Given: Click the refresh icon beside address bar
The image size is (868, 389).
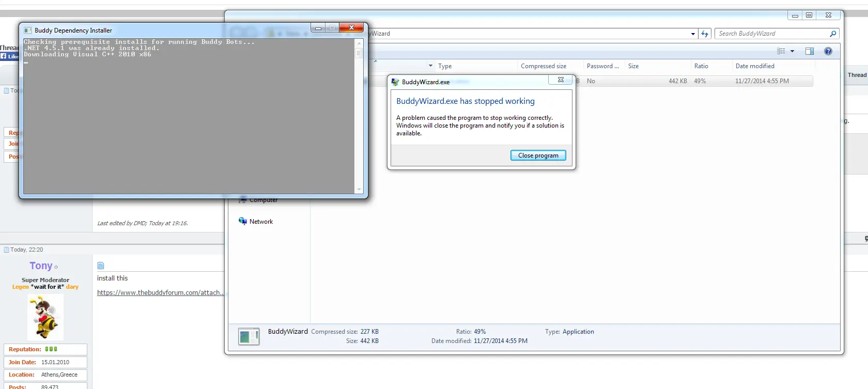Looking at the screenshot, I should click(x=705, y=34).
